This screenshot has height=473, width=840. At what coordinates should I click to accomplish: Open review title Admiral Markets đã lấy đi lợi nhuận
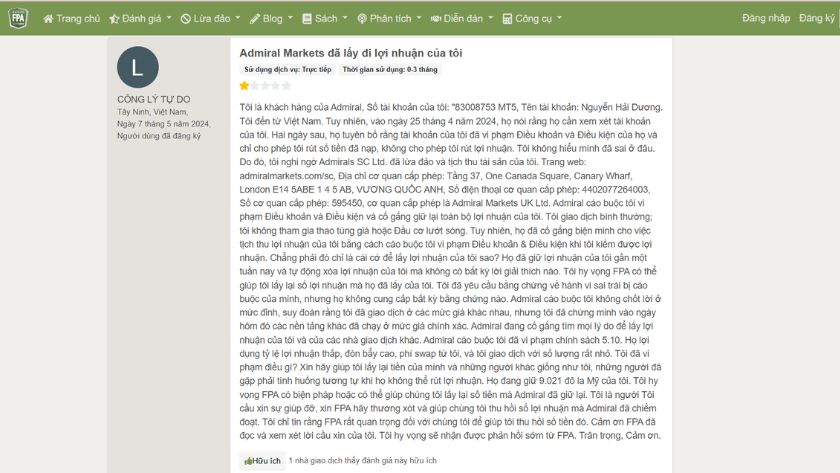pos(350,52)
